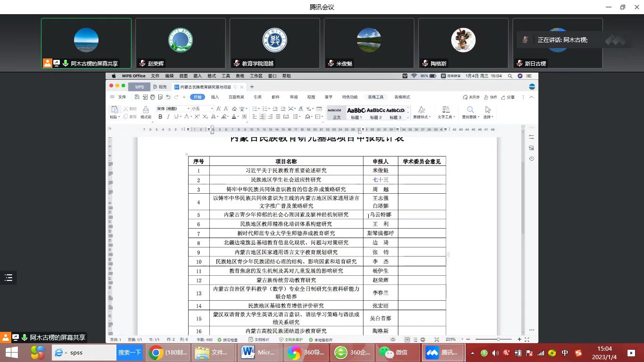
Task: Switch to the Insert (插入) ribbon tab
Action: click(215, 97)
